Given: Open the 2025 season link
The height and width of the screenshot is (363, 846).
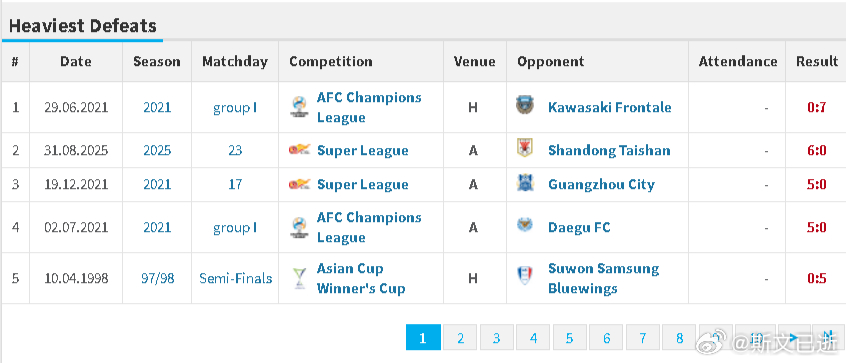Looking at the screenshot, I should (157, 150).
